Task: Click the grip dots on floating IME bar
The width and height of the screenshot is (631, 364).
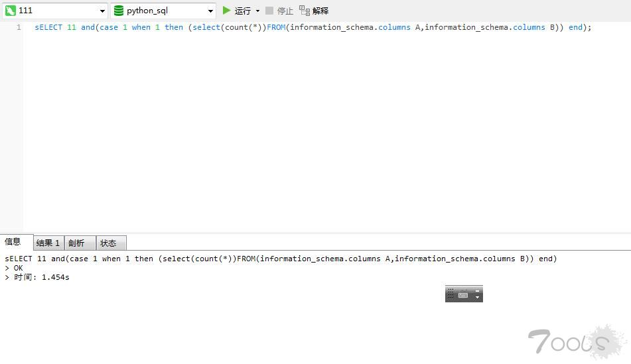Action: [x=451, y=294]
